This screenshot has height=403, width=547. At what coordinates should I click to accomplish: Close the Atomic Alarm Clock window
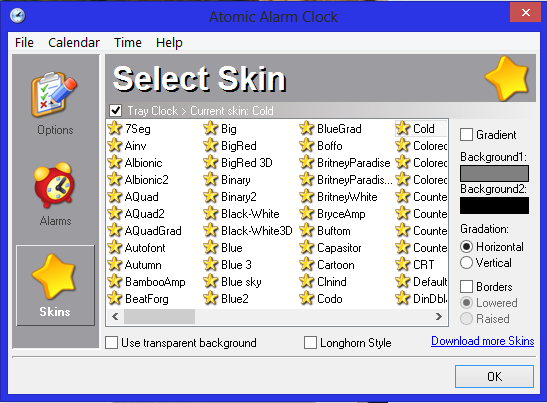click(525, 12)
